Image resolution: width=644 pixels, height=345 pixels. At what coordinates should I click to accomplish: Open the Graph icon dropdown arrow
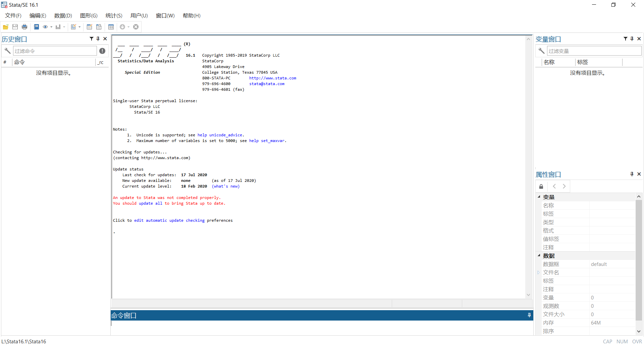[x=64, y=27]
